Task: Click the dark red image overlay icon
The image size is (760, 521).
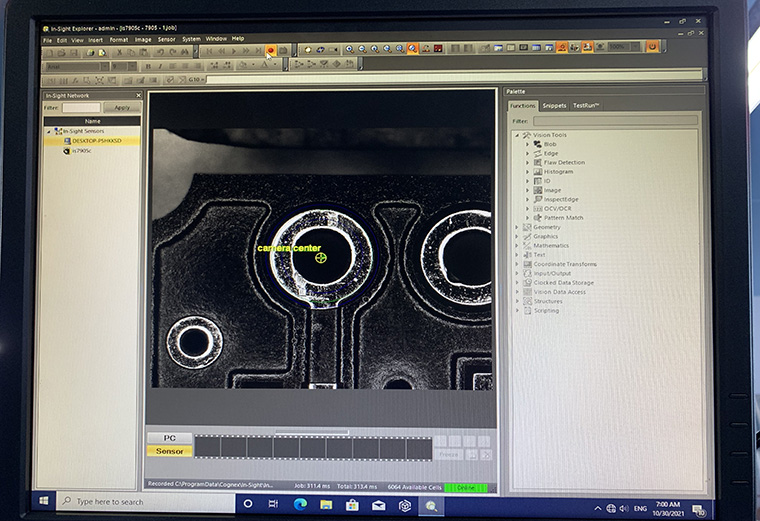Action: [x=438, y=48]
